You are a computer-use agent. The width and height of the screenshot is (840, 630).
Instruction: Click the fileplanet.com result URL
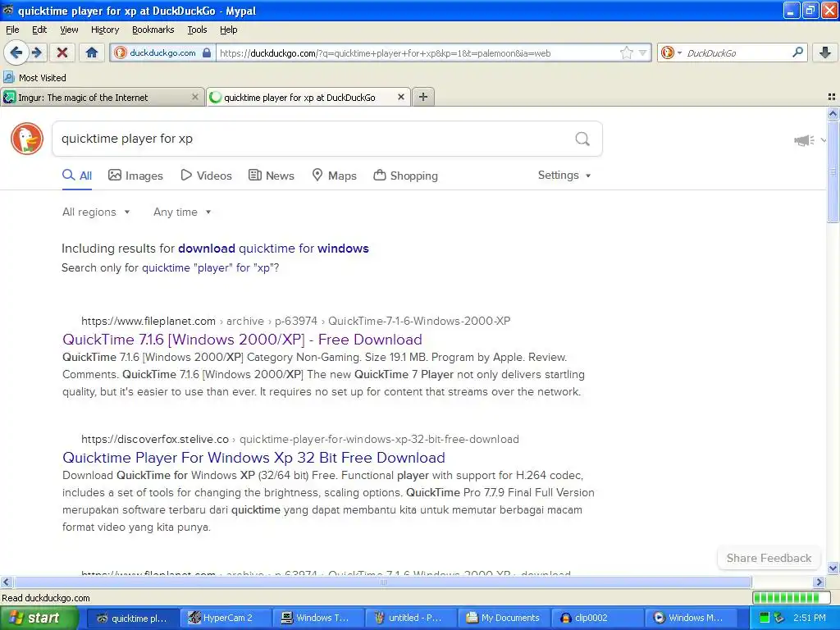click(295, 321)
